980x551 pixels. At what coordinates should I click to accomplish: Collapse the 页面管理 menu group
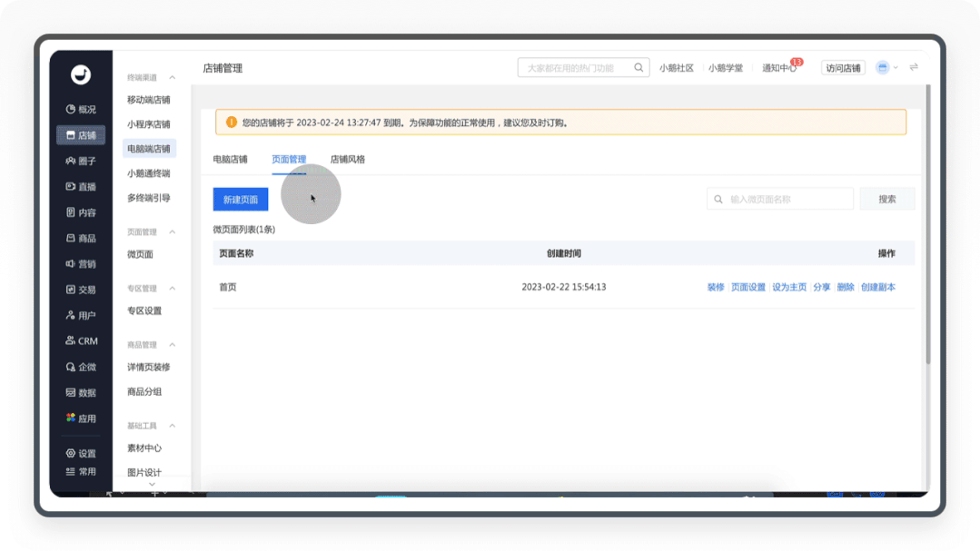coord(173,231)
